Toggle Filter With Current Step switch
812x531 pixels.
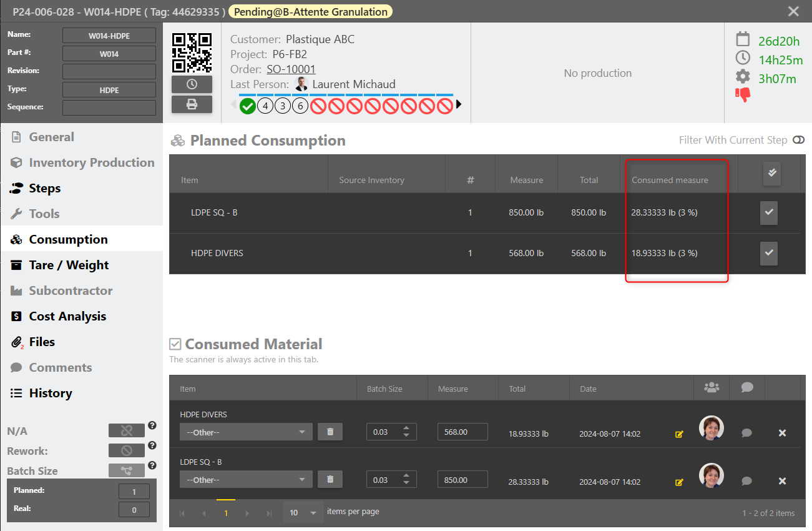coord(798,140)
